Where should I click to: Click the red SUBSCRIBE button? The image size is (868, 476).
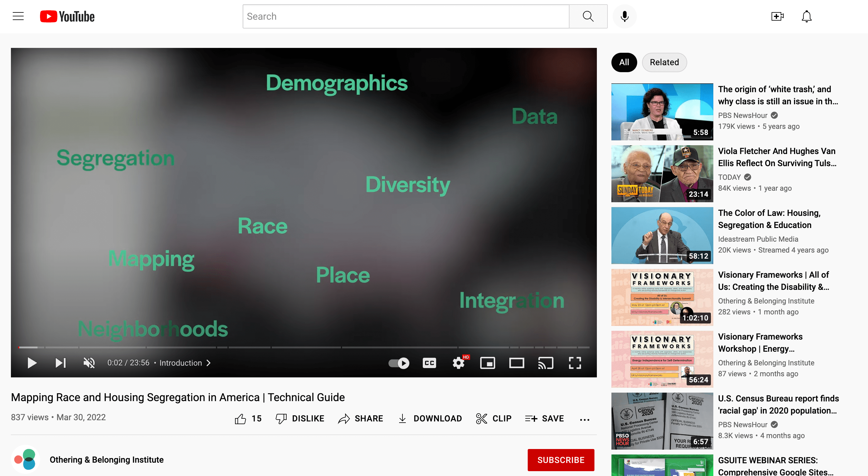click(561, 460)
